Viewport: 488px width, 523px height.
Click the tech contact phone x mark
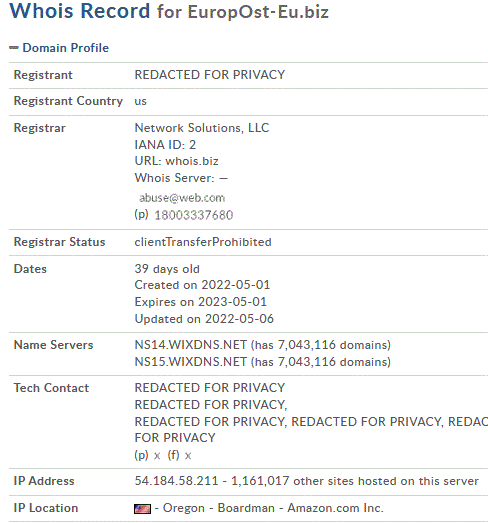coord(157,456)
